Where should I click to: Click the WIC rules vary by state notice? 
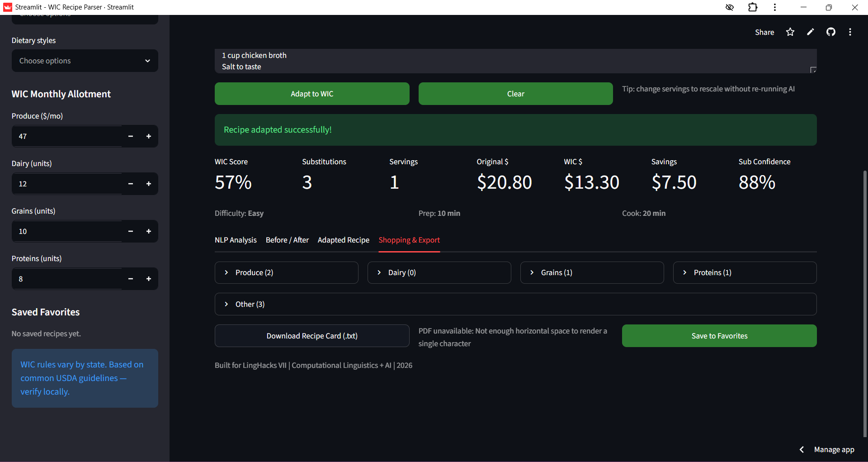(x=85, y=378)
